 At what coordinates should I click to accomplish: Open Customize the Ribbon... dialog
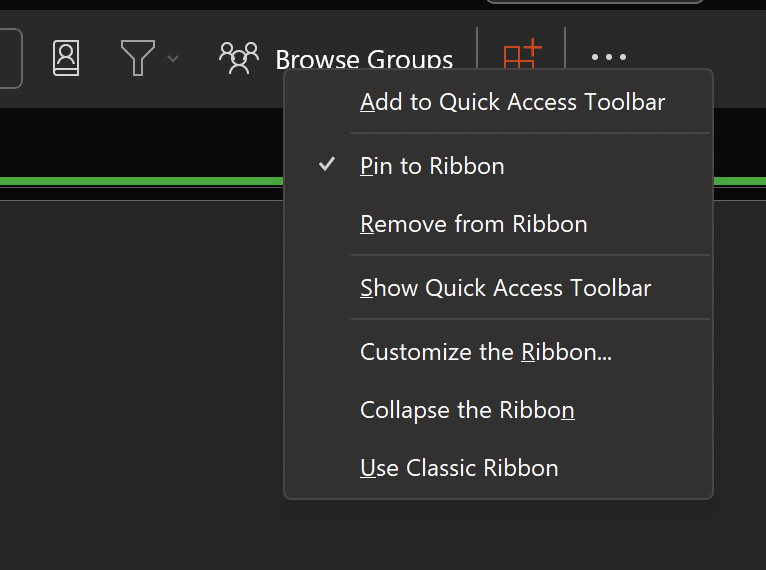pyautogui.click(x=485, y=352)
